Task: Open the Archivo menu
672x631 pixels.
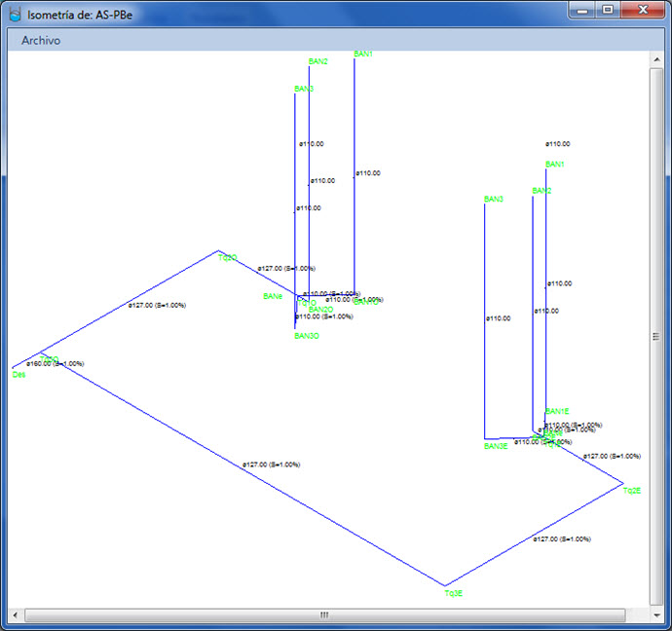Action: point(41,41)
